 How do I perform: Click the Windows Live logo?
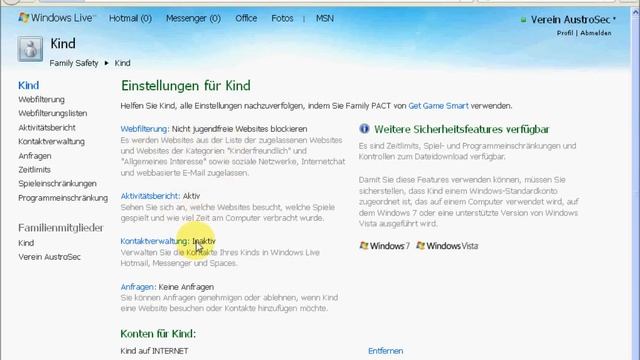[x=57, y=18]
